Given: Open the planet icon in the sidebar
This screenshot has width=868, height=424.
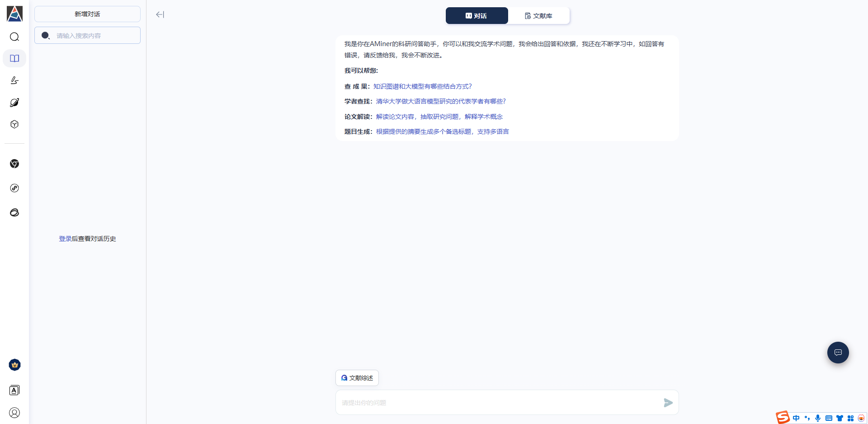Looking at the screenshot, I should [x=14, y=103].
